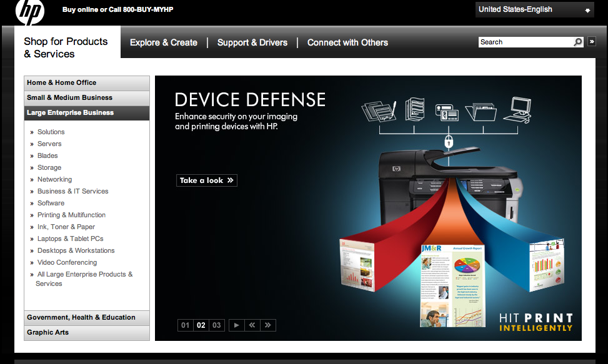The image size is (608, 364).
Task: Collapse the Large Enterprise Business section
Action: tap(87, 112)
